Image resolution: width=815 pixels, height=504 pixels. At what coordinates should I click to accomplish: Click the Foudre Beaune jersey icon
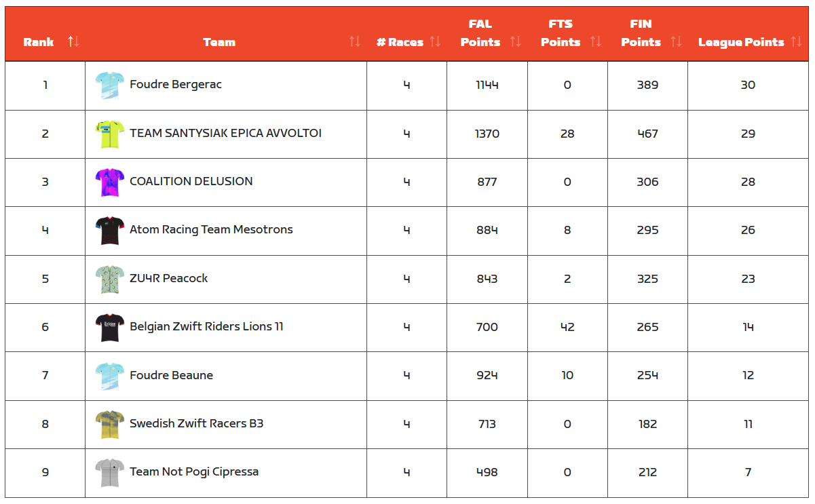pos(109,376)
